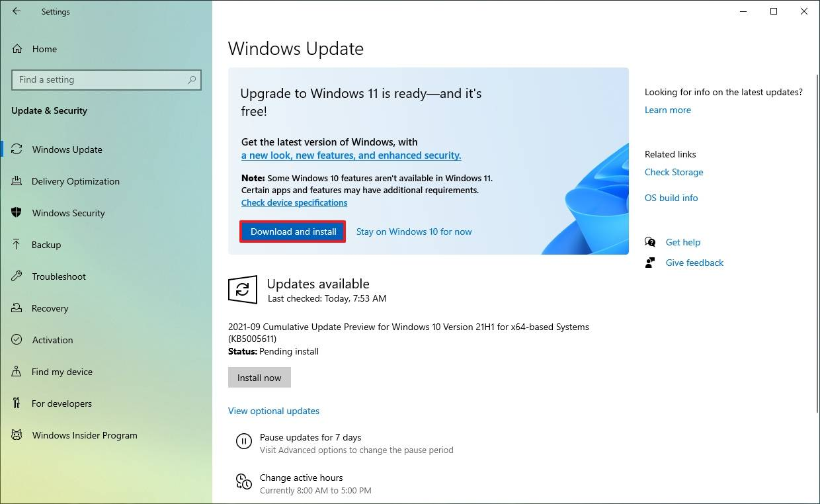Click the Activation checkmark icon
The height and width of the screenshot is (504, 820).
point(18,340)
